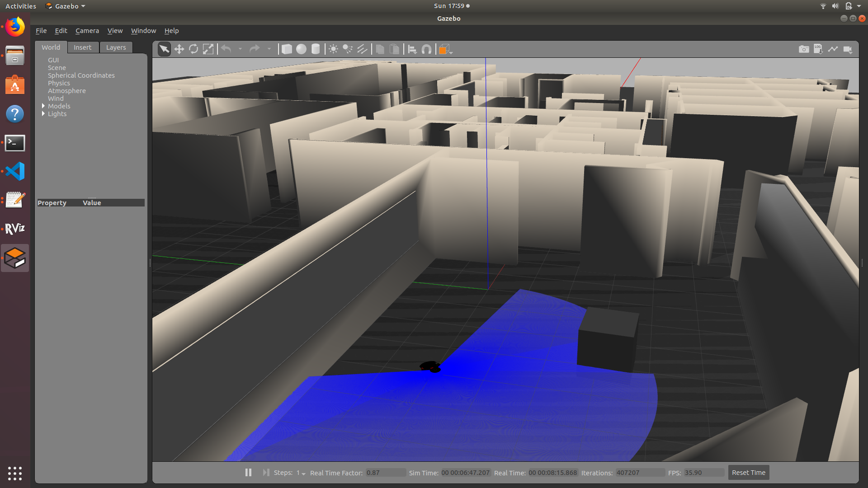Insert a sphere shape
Image resolution: width=868 pixels, height=488 pixels.
tap(301, 49)
